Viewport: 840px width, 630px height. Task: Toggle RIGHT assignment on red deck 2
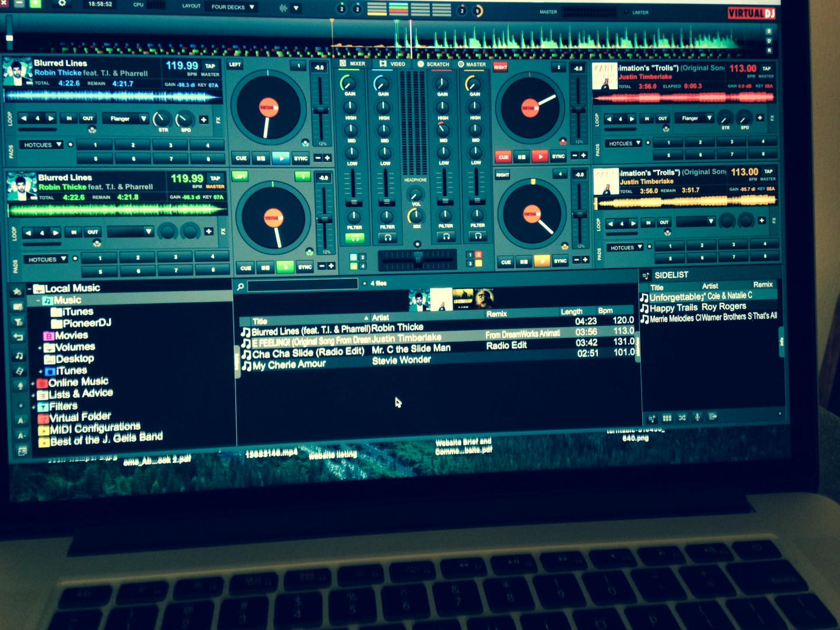[x=501, y=67]
